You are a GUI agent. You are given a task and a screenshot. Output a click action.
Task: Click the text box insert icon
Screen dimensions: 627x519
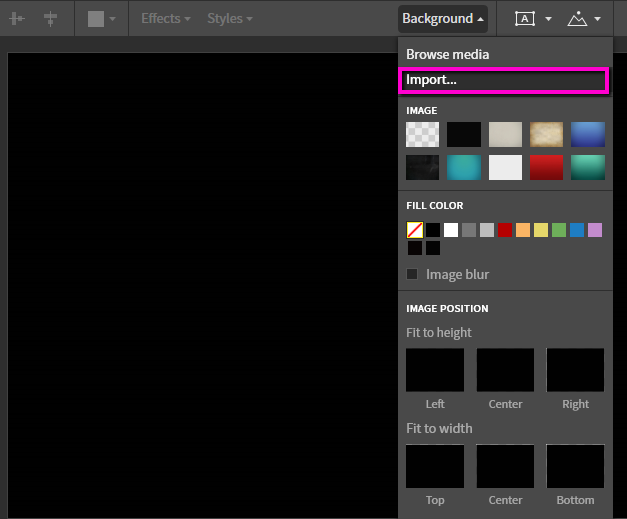(525, 19)
